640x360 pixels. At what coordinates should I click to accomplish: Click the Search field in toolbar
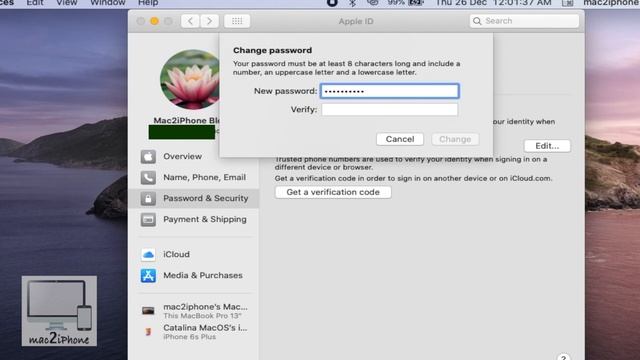point(524,21)
